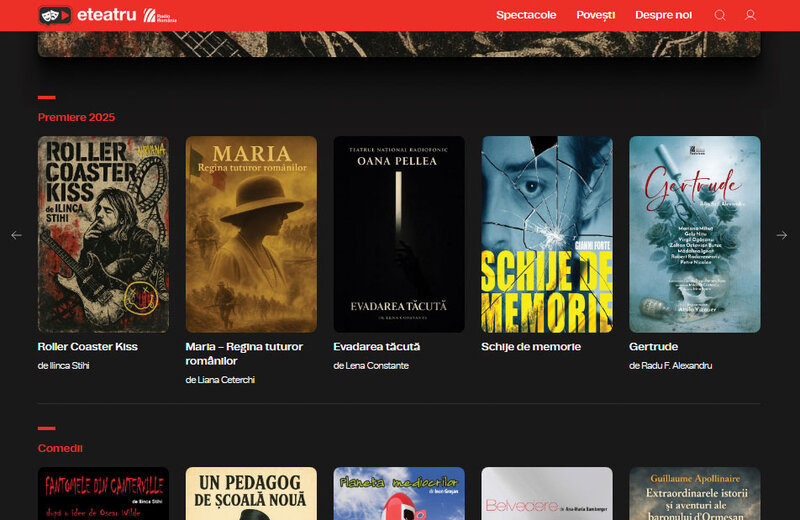Screen dimensions: 800x520
Task: Advance carousel with next arrow
Action: [781, 235]
